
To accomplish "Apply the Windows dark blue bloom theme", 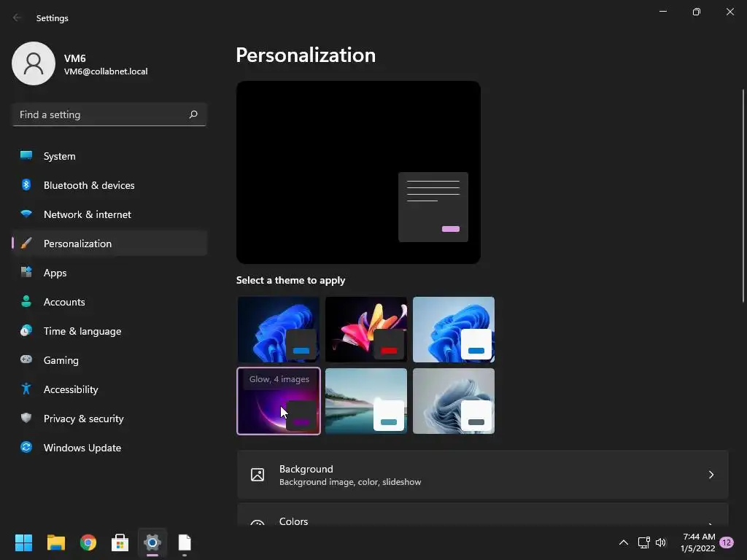I will tap(278, 329).
